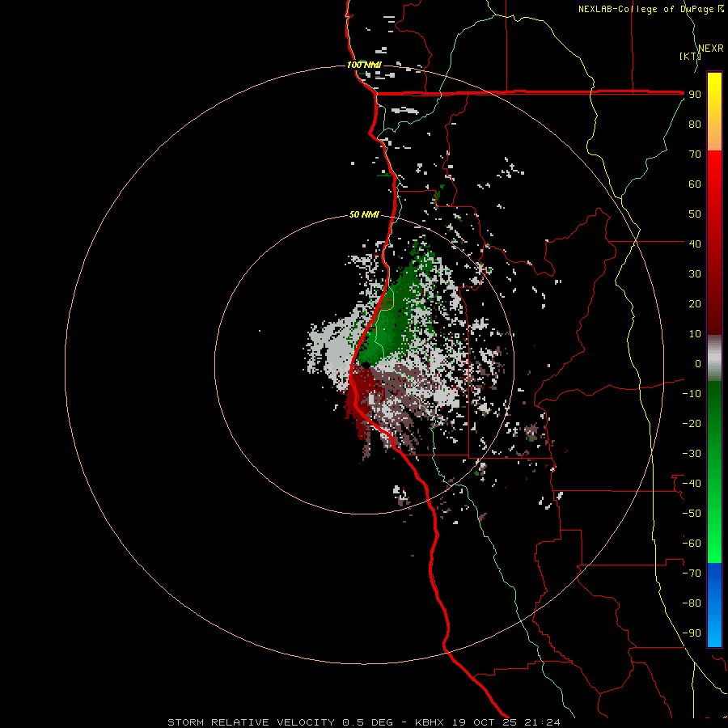Click the positive 60 scale value
This screenshot has width=728, height=728.
695,184
